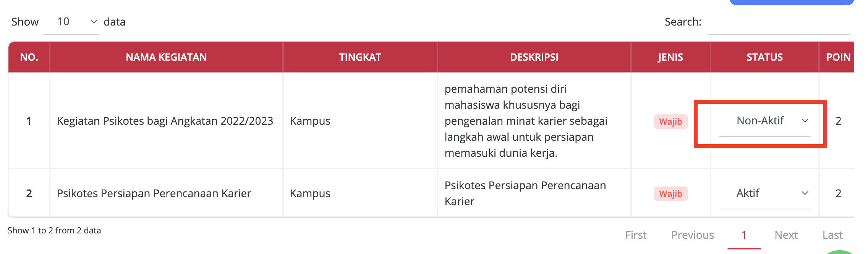This screenshot has height=254, width=868.
Task: Sort by the NO. column header
Action: click(29, 57)
